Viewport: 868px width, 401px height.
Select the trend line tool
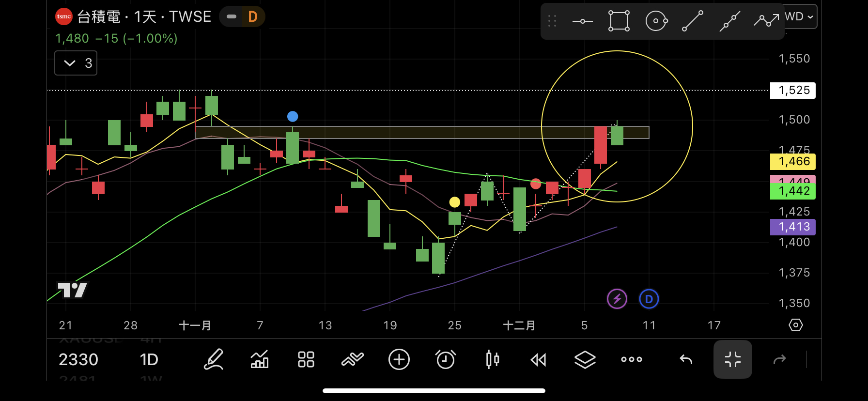click(693, 21)
